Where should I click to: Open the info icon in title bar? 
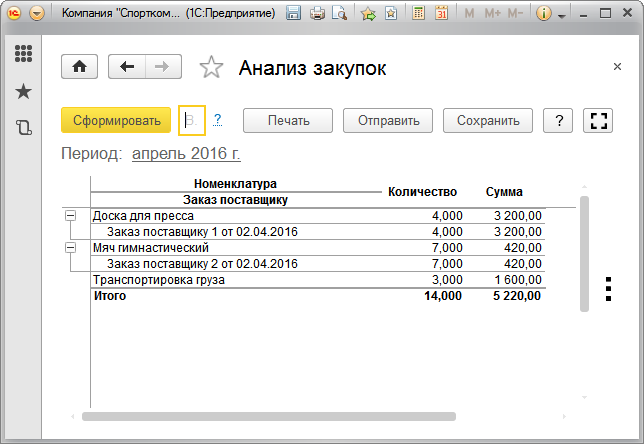click(543, 14)
